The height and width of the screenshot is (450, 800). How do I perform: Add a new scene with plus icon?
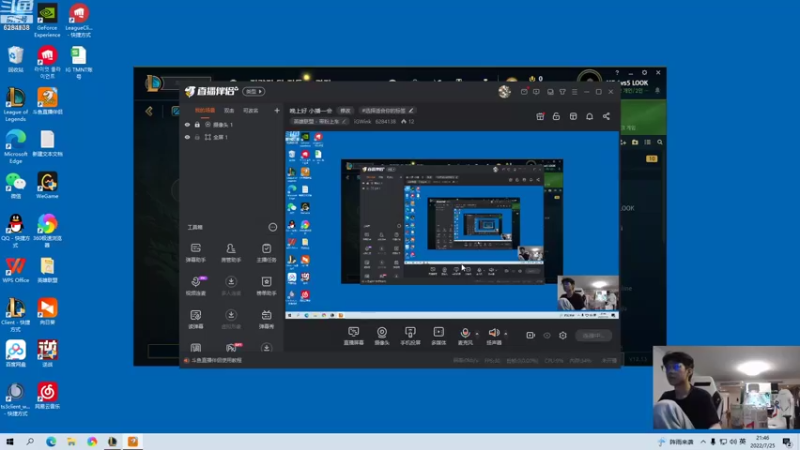click(x=277, y=110)
